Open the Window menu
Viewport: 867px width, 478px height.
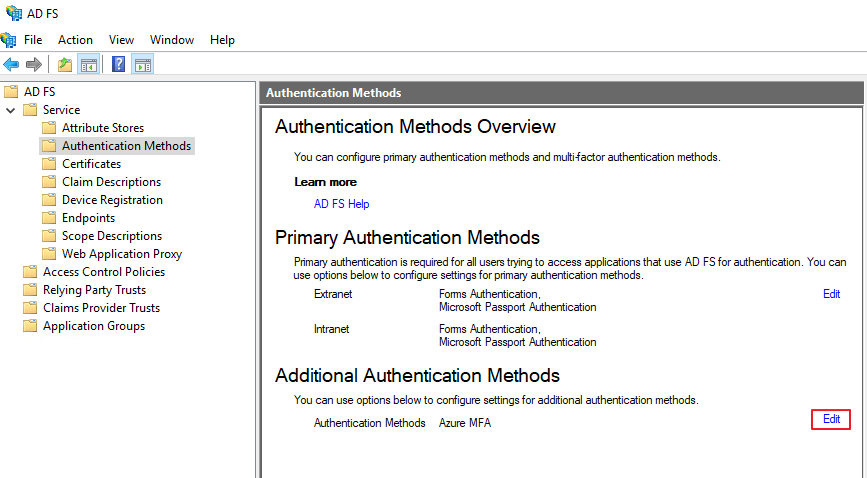pyautogui.click(x=172, y=40)
